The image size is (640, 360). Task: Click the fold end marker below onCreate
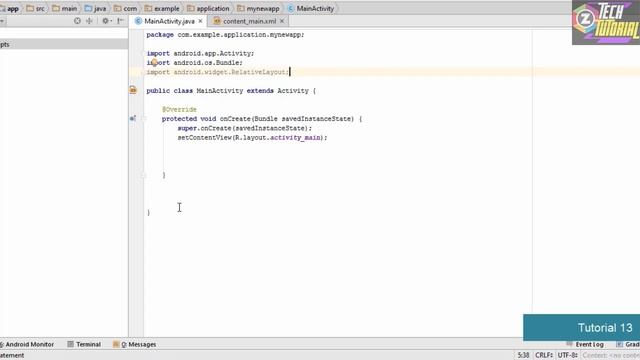click(144, 175)
